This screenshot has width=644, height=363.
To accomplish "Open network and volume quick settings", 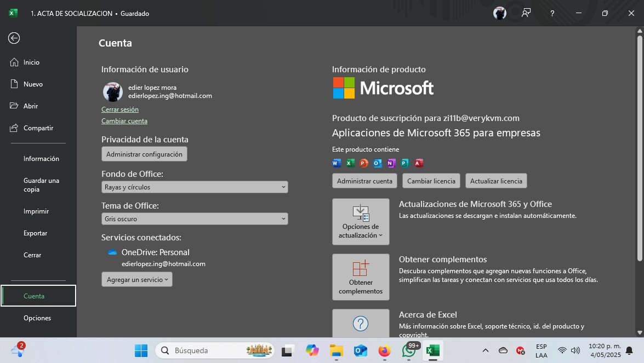I will pos(569,351).
